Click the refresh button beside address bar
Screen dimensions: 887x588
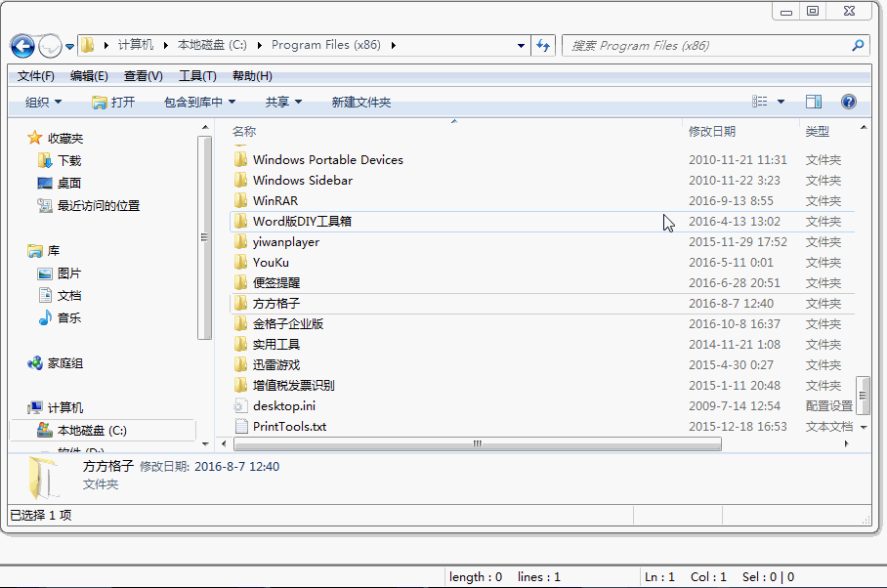tap(544, 45)
